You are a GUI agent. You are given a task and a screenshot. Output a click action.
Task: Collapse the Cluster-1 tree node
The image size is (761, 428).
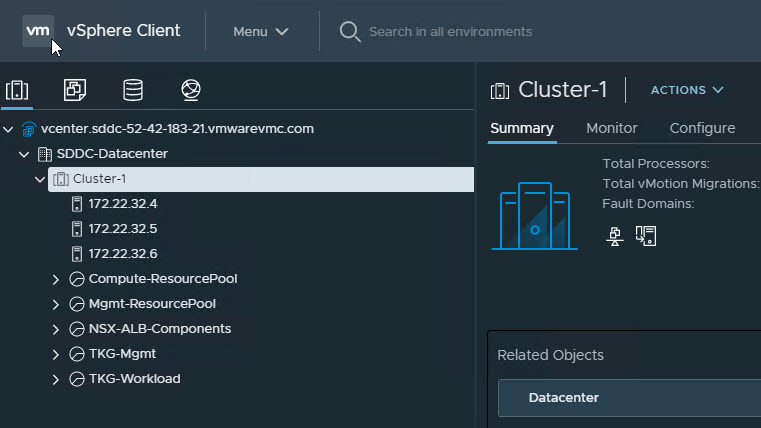[x=40, y=180]
